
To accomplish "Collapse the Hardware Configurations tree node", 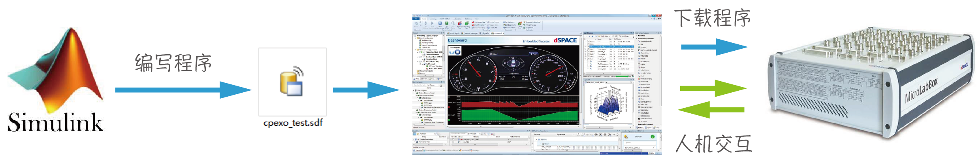I will [415, 50].
